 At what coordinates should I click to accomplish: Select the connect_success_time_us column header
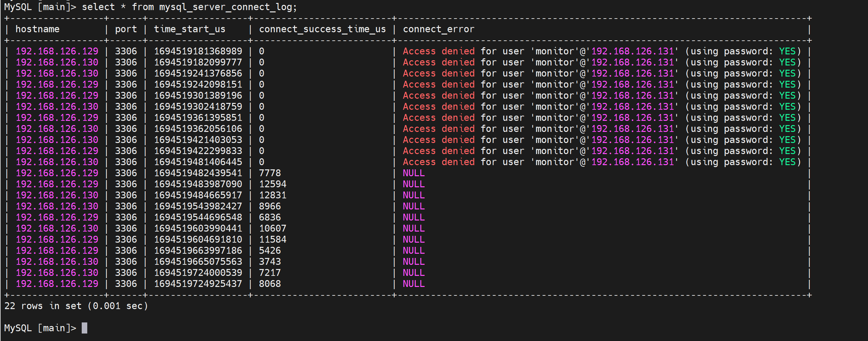322,29
